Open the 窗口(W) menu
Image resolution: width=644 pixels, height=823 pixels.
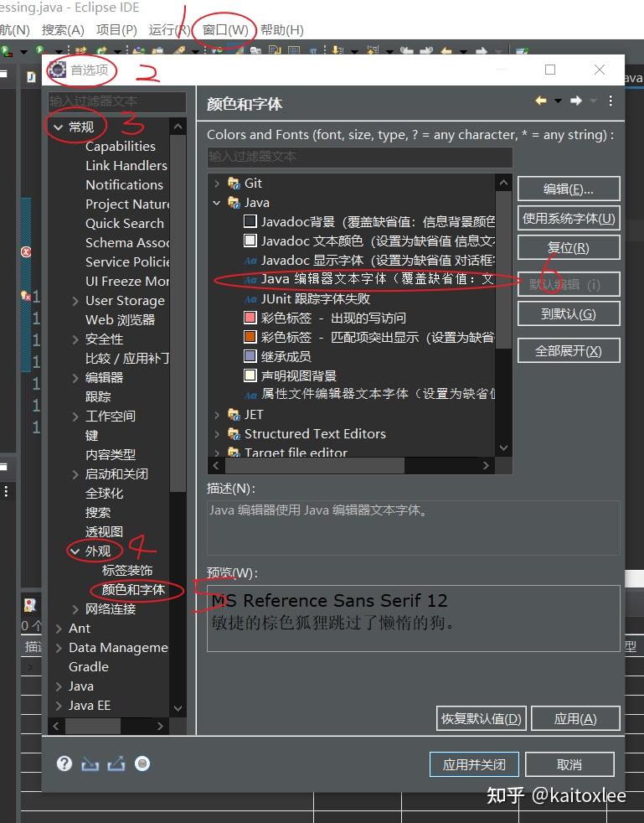click(x=225, y=30)
